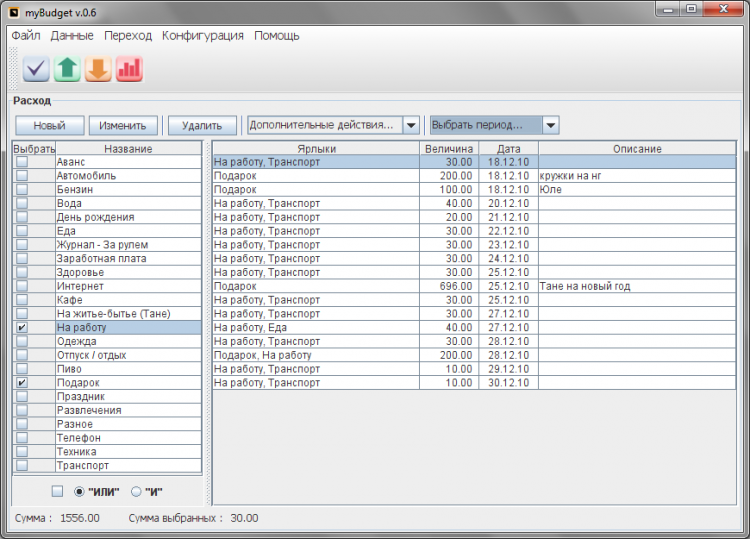
Task: Select the row "Тане на новый год"
Action: pos(474,286)
